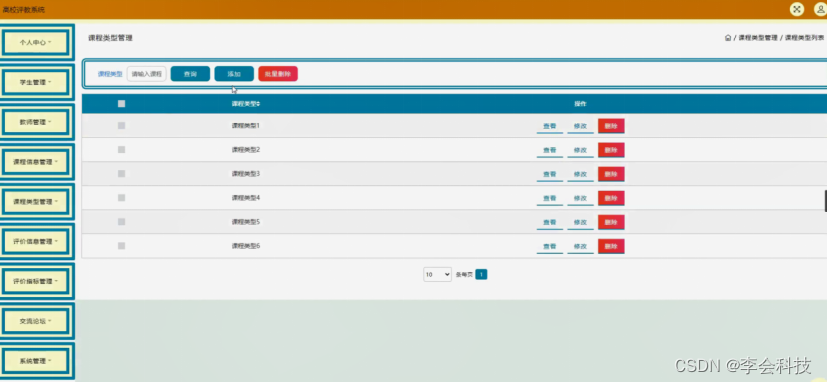Image resolution: width=827 pixels, height=384 pixels.
Task: Go to pagination page 1
Action: (x=481, y=275)
